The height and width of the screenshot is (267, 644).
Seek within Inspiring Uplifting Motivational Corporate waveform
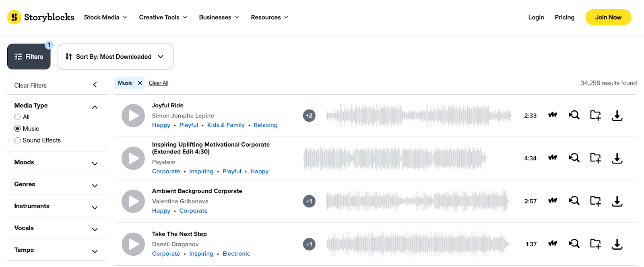395,158
